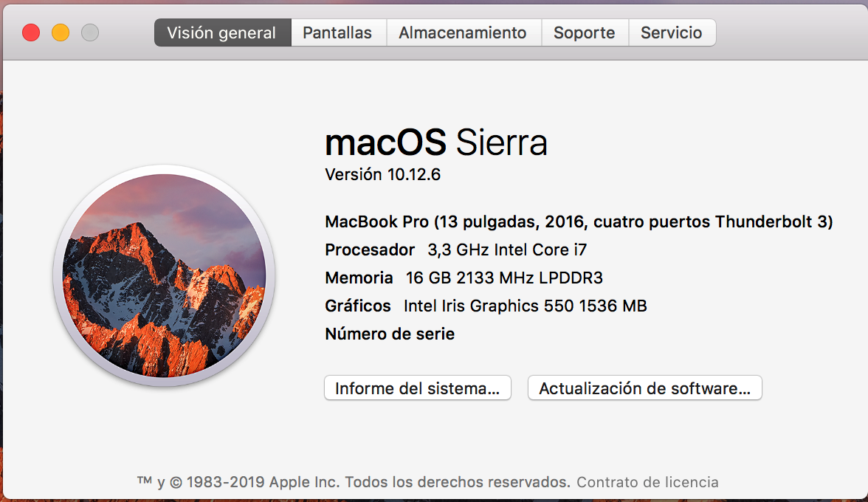Go to the Soporte tab
The width and height of the screenshot is (868, 502).
pyautogui.click(x=584, y=33)
